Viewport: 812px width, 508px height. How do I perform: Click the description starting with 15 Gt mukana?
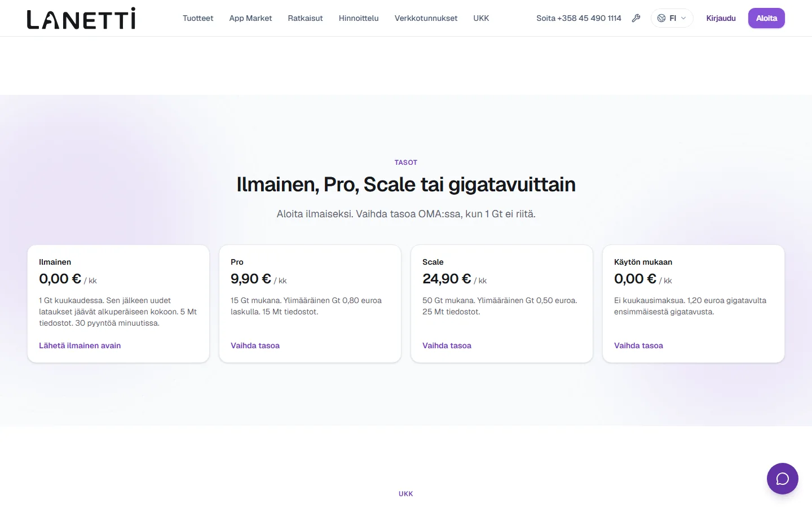tap(306, 306)
